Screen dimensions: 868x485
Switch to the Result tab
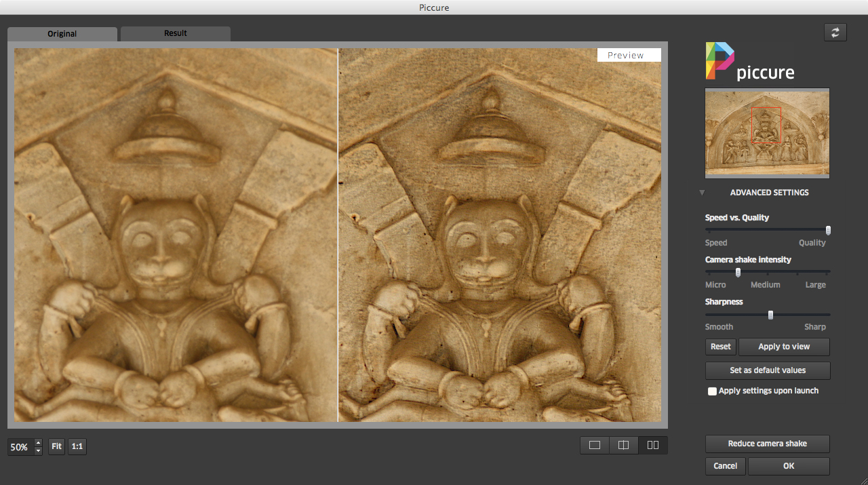pyautogui.click(x=175, y=33)
